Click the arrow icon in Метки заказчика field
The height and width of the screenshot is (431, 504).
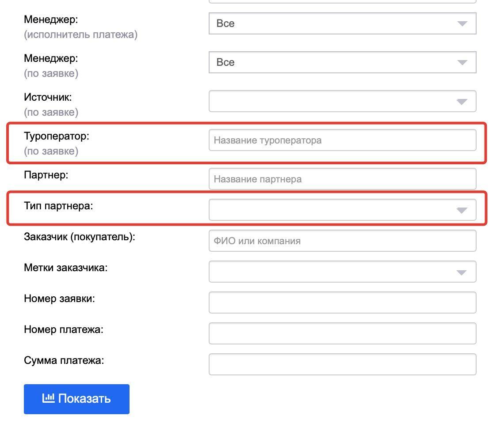[x=462, y=272]
